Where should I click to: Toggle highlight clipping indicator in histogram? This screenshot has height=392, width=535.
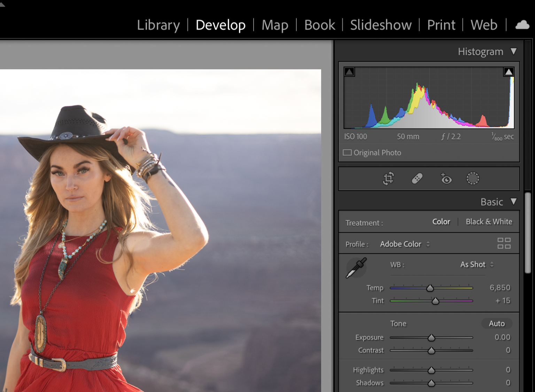[x=509, y=72]
